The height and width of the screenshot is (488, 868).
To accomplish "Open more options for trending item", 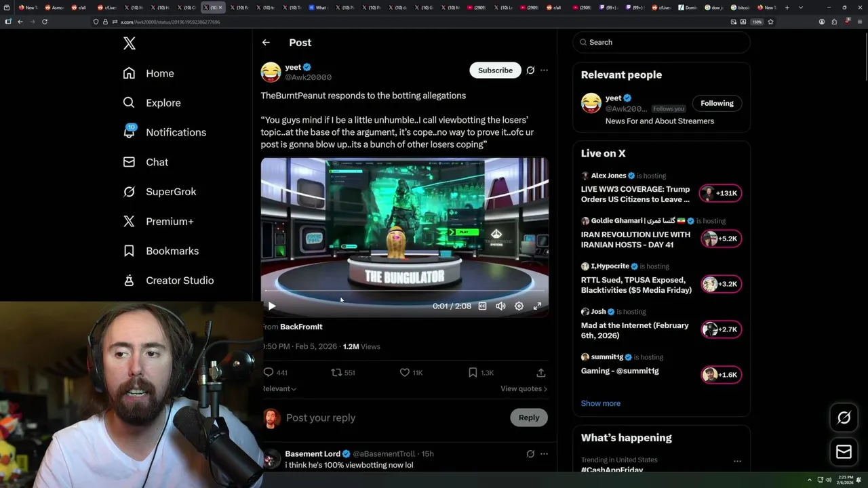I will point(737,461).
